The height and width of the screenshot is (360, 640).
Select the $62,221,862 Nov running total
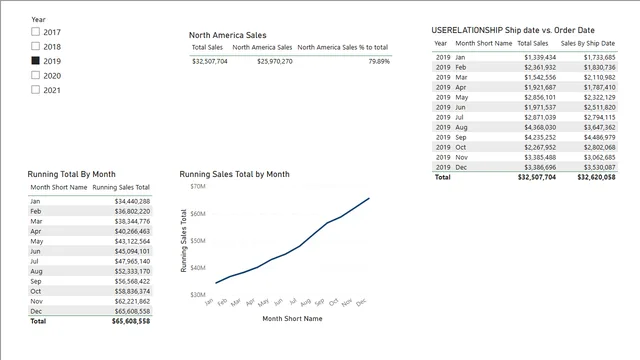click(132, 301)
